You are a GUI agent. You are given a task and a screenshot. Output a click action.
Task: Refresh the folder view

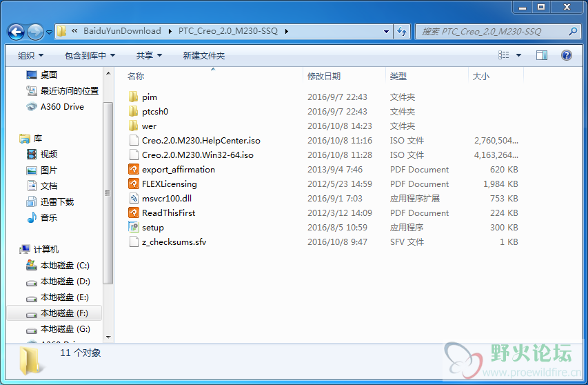[402, 32]
